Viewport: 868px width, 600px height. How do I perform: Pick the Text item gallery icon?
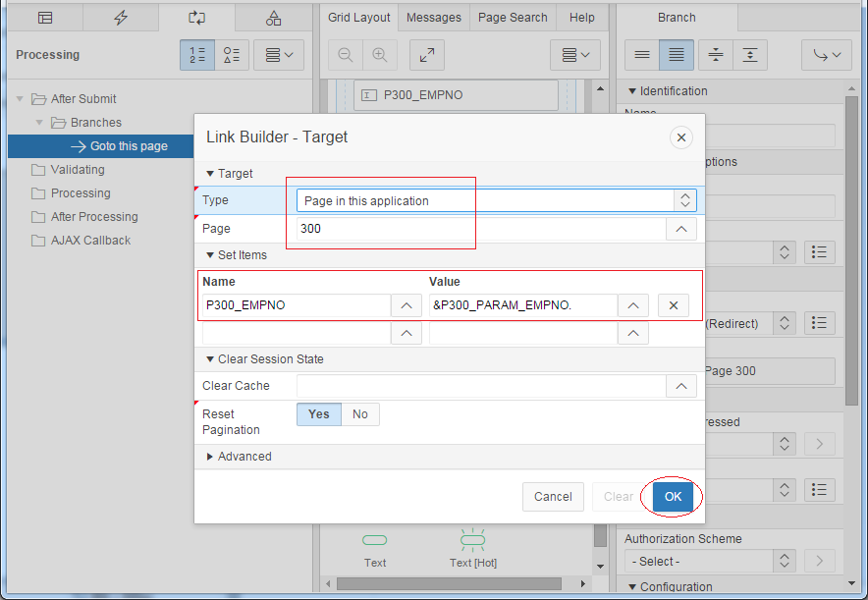(375, 540)
